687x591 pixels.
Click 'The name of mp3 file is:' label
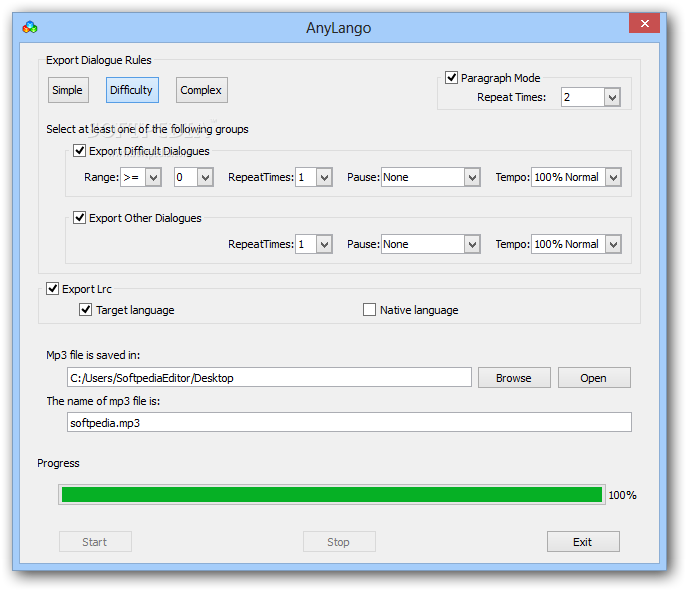[103, 401]
